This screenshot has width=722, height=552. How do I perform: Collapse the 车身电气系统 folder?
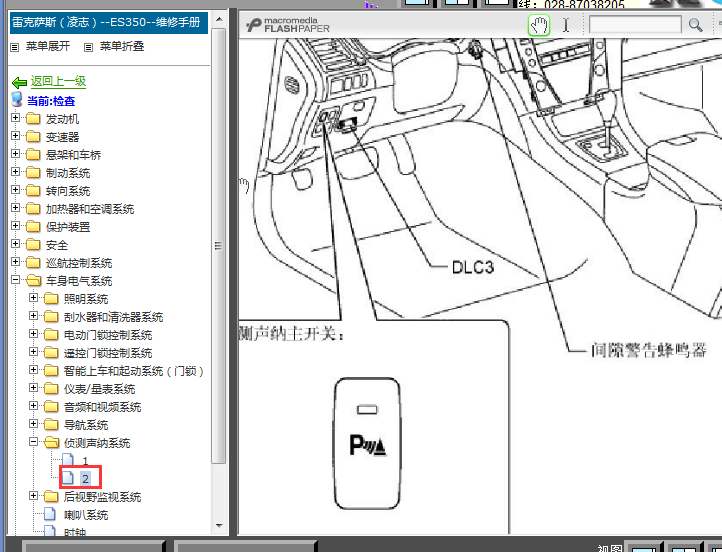point(15,279)
